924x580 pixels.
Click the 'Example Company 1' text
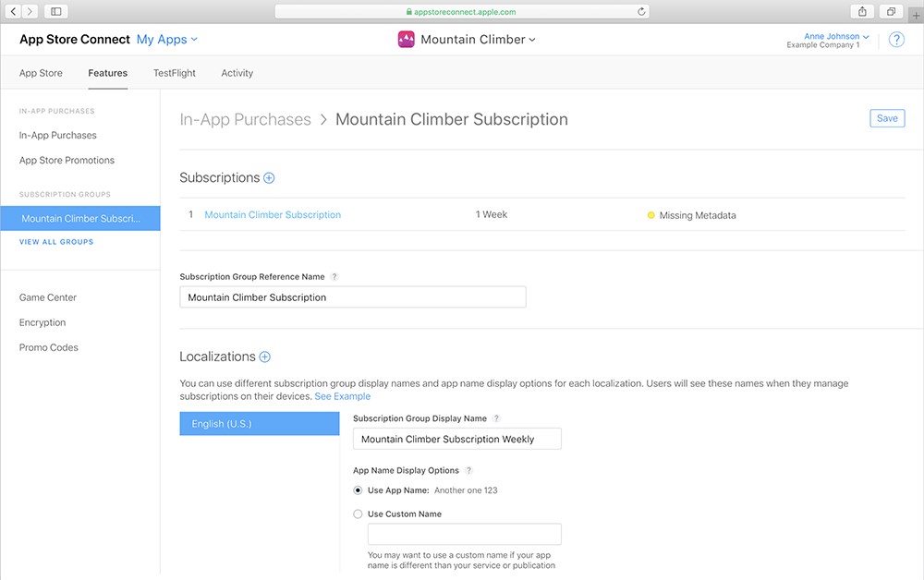tap(822, 45)
